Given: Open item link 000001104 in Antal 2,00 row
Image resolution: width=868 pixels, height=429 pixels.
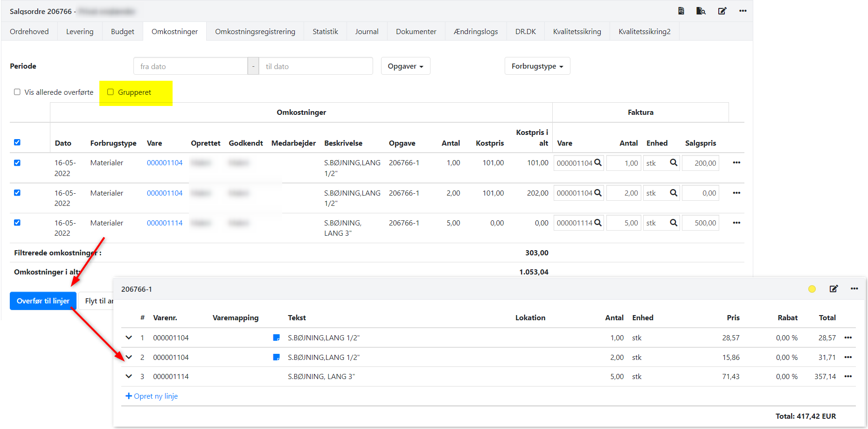Looking at the screenshot, I should pyautogui.click(x=165, y=193).
